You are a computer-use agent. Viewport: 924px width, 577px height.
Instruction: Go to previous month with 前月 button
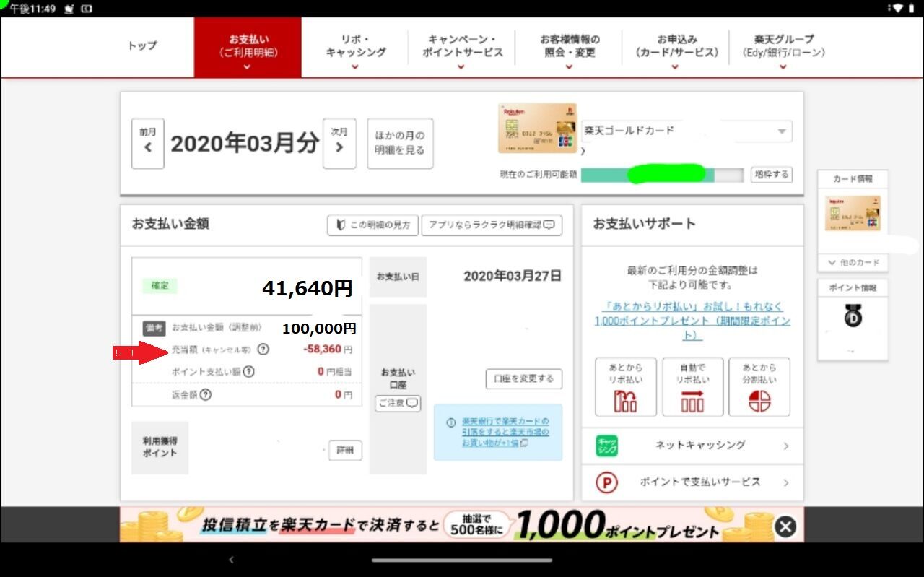[148, 144]
